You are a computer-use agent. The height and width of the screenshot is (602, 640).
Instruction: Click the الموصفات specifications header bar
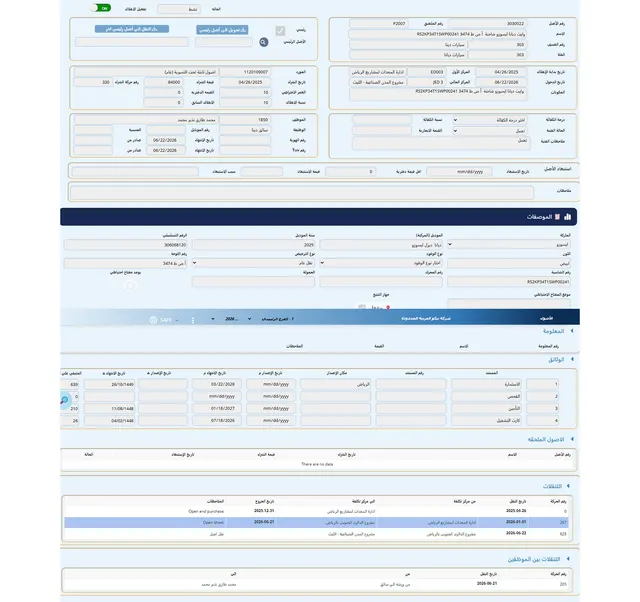(x=318, y=217)
